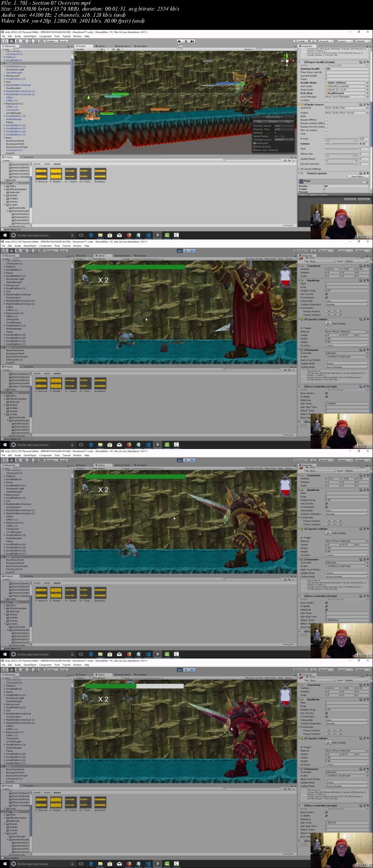Switch to Game tab in the 00:00:24 frame
Image resolution: width=373 pixels, height=868 pixels.
pyautogui.click(x=100, y=46)
